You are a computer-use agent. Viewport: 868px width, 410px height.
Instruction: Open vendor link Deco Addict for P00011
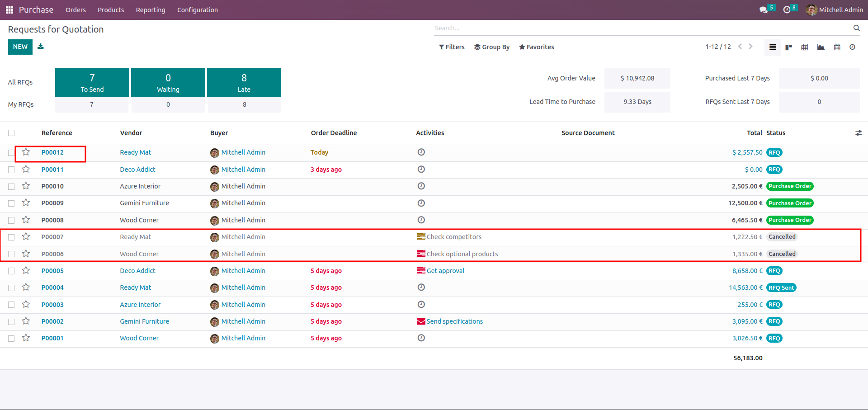coord(137,170)
